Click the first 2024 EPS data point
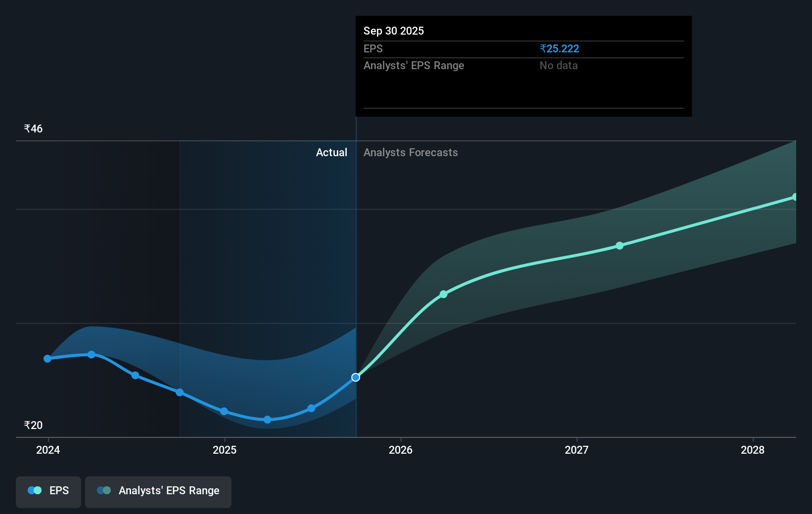812x514 pixels. pyautogui.click(x=47, y=358)
